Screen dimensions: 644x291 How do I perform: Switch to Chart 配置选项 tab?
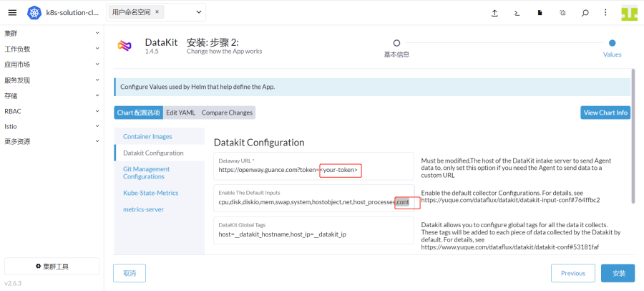point(138,113)
